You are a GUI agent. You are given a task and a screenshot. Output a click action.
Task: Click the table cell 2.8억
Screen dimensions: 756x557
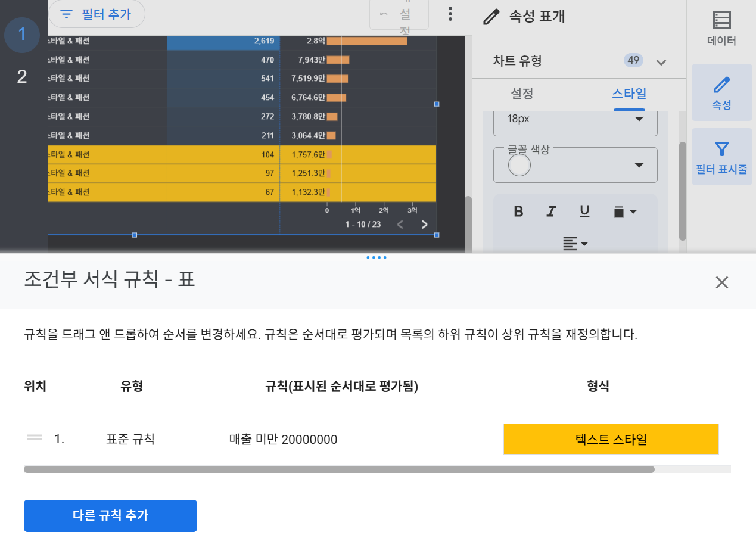coord(316,41)
